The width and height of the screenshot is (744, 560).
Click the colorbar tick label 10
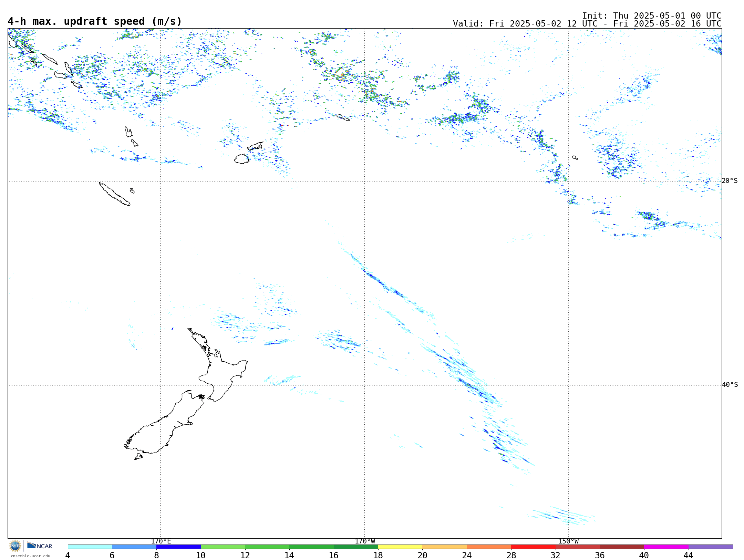(x=201, y=555)
